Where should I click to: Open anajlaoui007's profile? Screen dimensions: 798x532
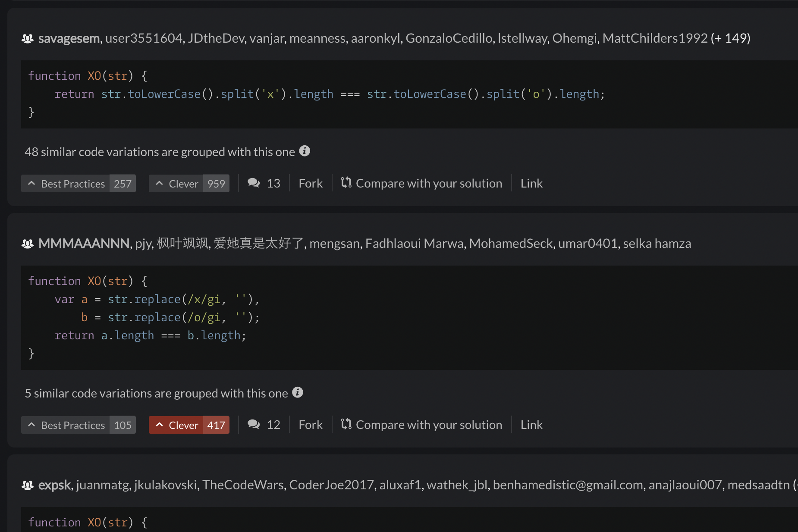point(685,485)
